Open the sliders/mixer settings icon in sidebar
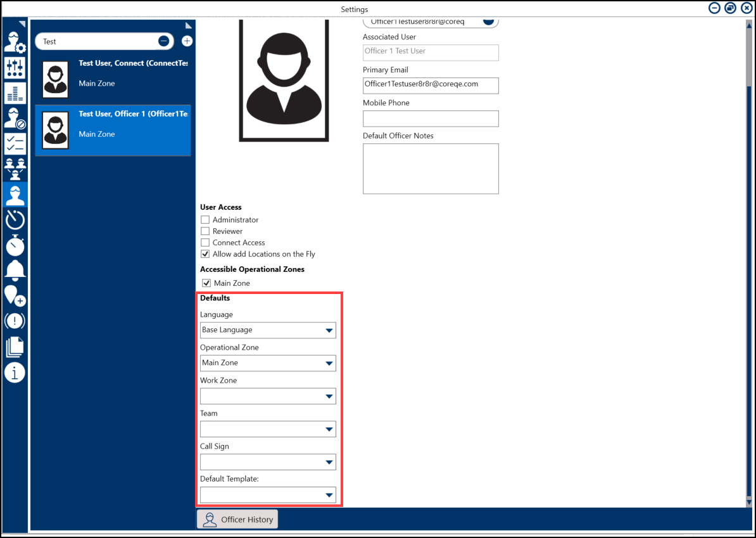This screenshot has width=756, height=538. pyautogui.click(x=15, y=67)
